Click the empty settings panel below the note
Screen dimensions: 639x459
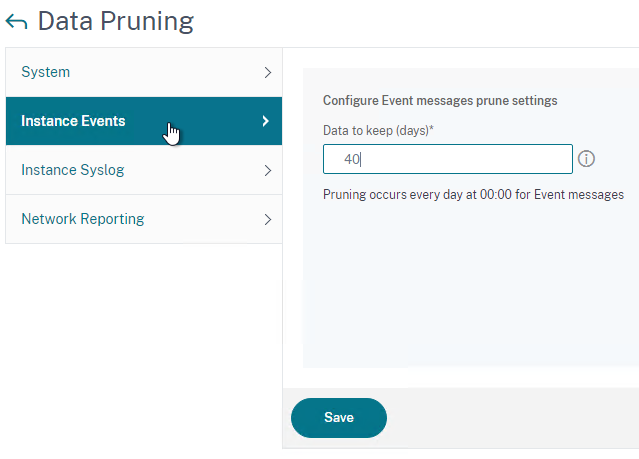click(471, 285)
